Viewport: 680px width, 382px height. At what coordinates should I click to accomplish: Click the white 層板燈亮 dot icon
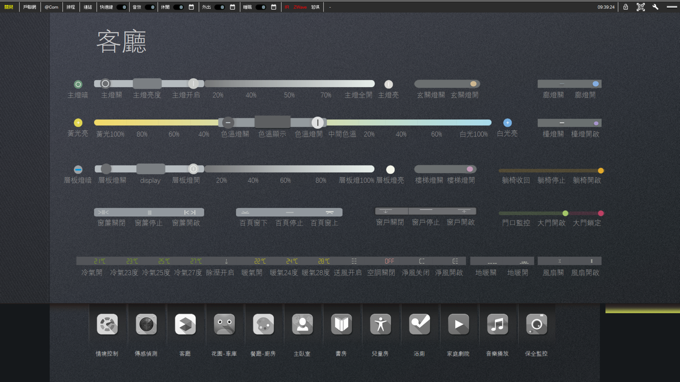[x=390, y=170]
